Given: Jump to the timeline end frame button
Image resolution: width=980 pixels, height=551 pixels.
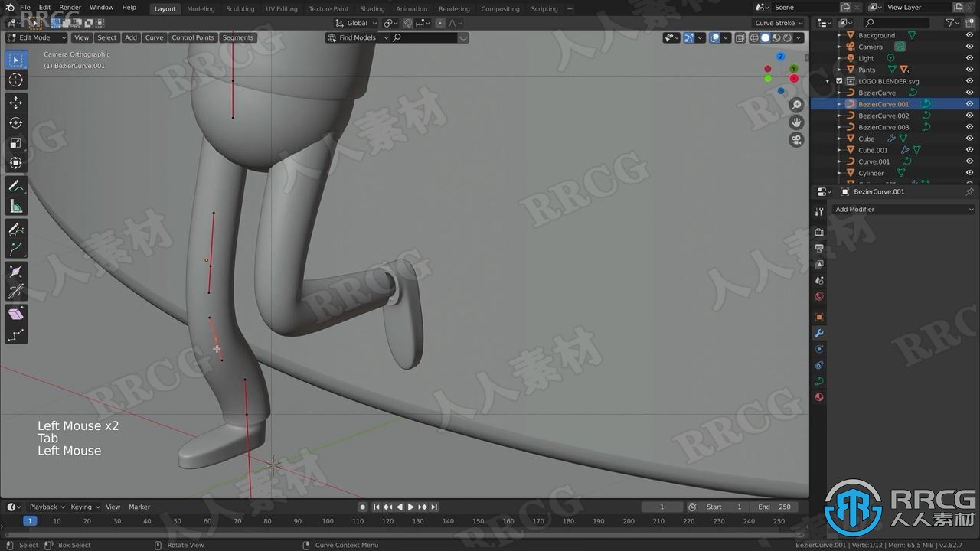Looking at the screenshot, I should coord(434,507).
